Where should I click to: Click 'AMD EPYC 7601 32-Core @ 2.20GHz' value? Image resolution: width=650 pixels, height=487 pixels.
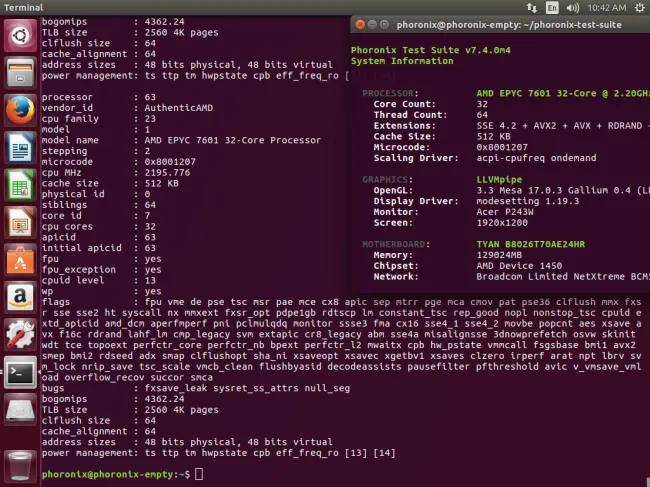point(563,93)
